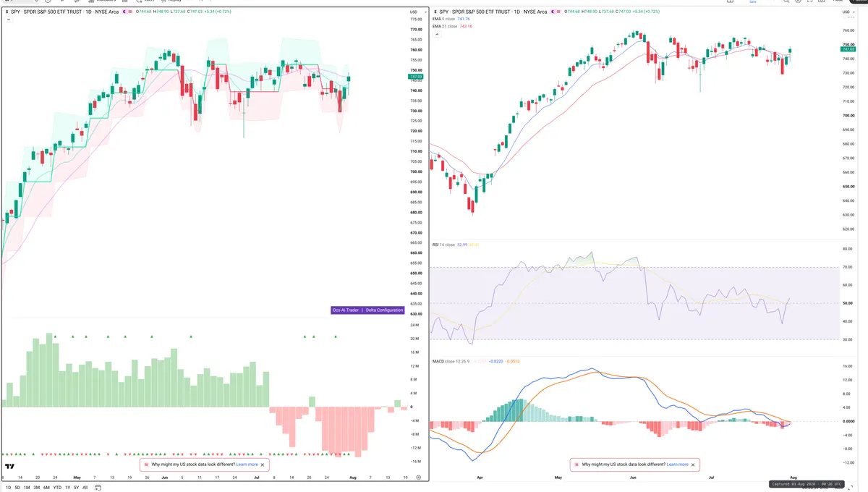Select the 5D time range
Image resolution: width=868 pixels, height=492 pixels.
point(17,488)
